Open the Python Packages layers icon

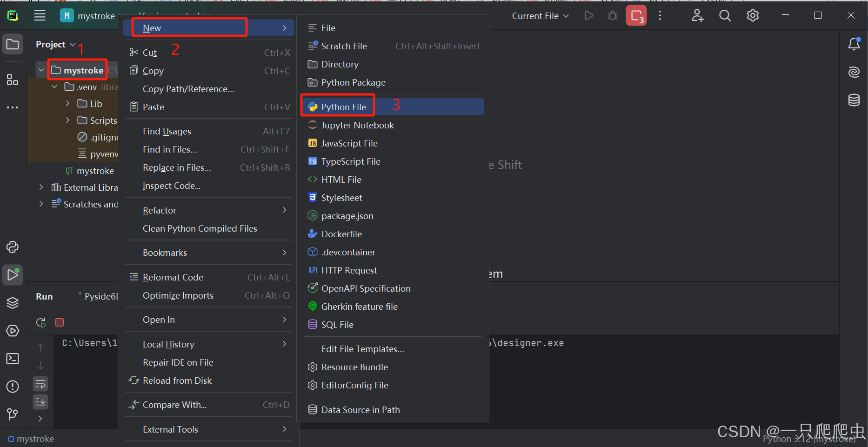tap(13, 303)
